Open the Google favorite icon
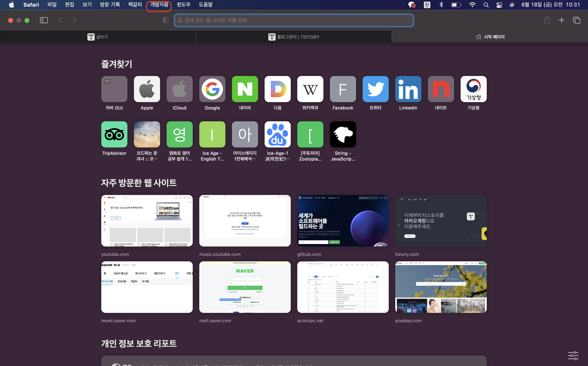Image resolution: width=588 pixels, height=366 pixels. (212, 89)
